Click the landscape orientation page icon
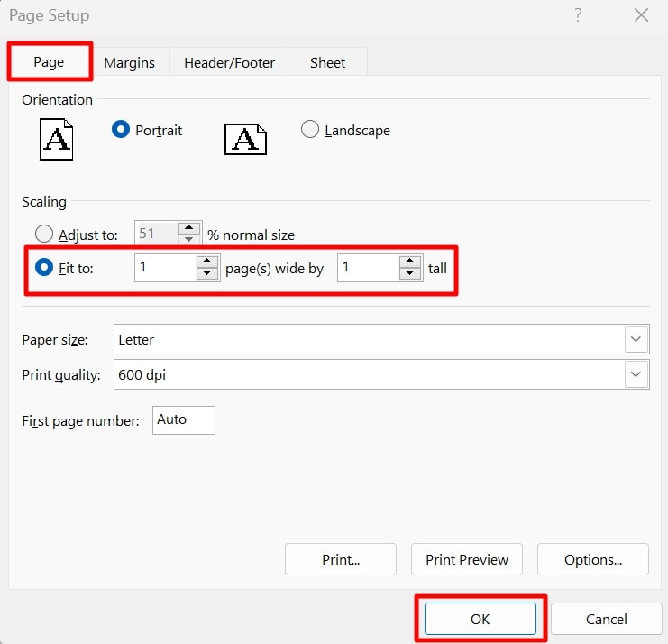Viewport: 668px width, 644px height. pyautogui.click(x=245, y=138)
